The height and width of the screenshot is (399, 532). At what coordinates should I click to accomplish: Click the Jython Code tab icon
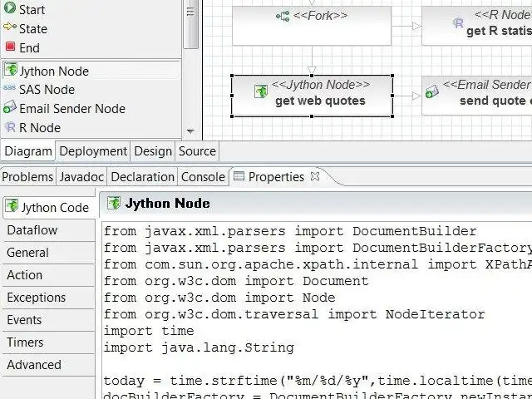12,205
